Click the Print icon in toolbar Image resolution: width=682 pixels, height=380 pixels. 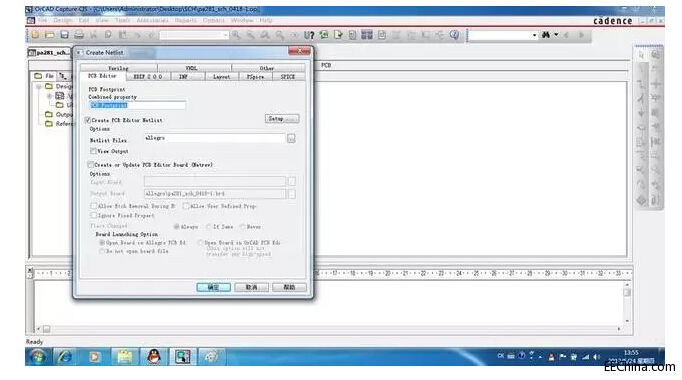point(79,35)
